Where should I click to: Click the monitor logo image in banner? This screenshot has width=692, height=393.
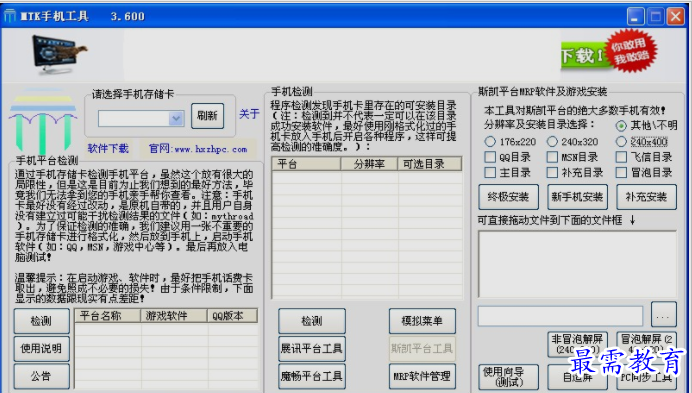(60, 55)
